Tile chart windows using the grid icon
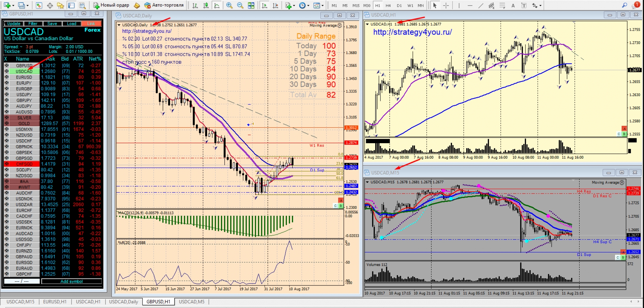The image size is (644, 308). point(251,5)
